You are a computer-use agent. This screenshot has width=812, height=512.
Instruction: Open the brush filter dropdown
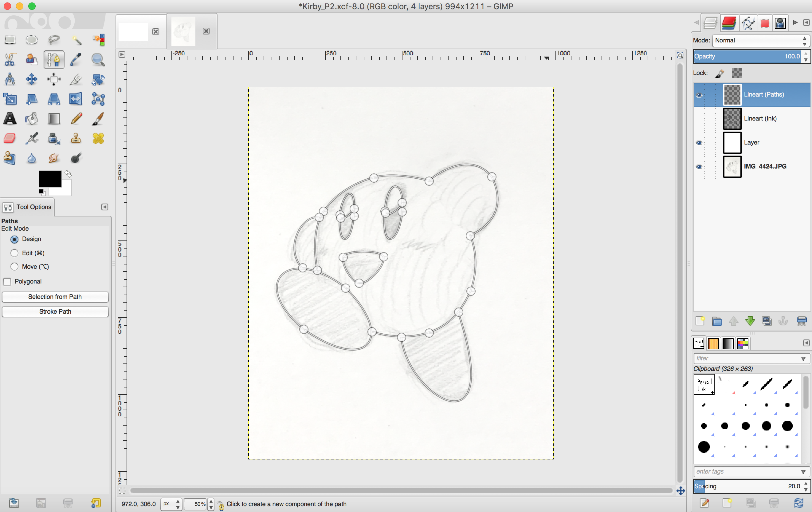point(803,359)
